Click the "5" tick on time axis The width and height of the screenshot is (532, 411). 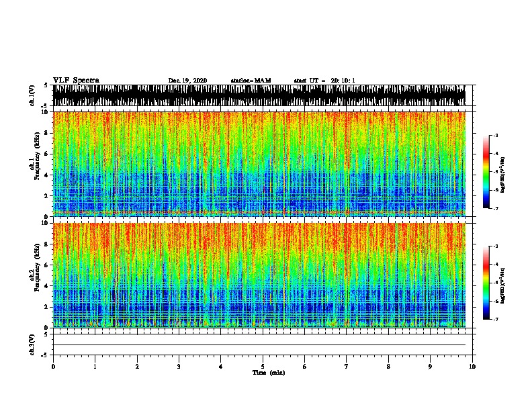pyautogui.click(x=263, y=367)
